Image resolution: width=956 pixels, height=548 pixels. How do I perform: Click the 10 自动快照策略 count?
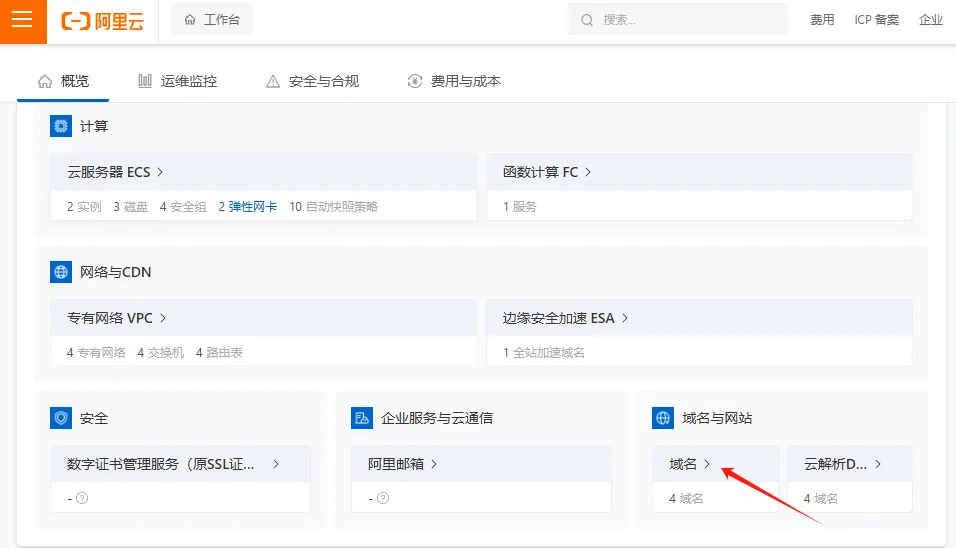tap(334, 207)
